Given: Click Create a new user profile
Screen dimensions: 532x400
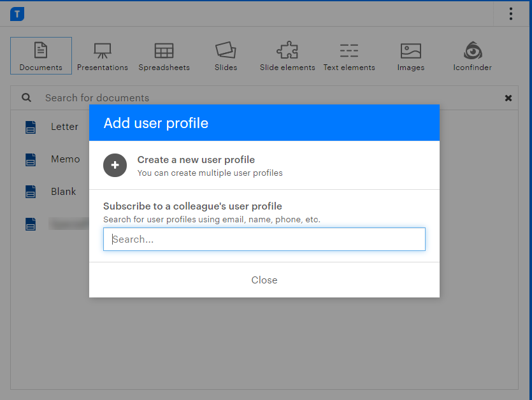Looking at the screenshot, I should 195,160.
